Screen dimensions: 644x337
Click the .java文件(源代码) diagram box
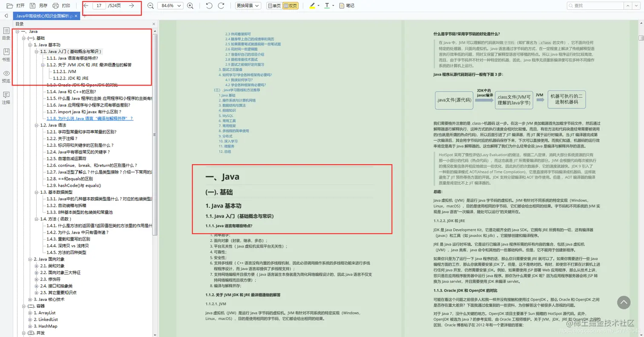454,100
